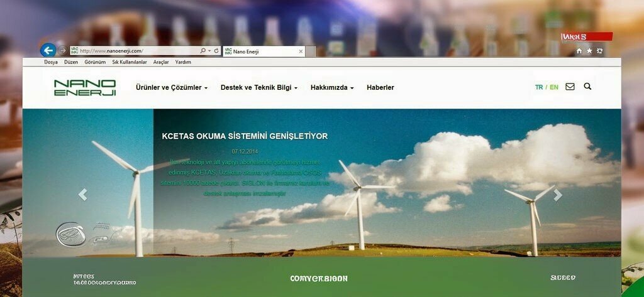644x297 pixels.
Task: Open the address bar dropdown arrow
Action: pos(210,51)
